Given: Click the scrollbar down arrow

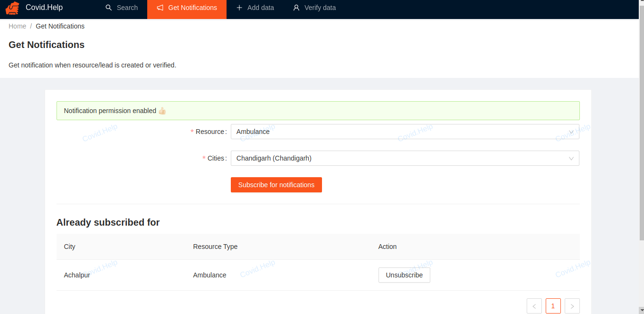Looking at the screenshot, I should pyautogui.click(x=641, y=311).
